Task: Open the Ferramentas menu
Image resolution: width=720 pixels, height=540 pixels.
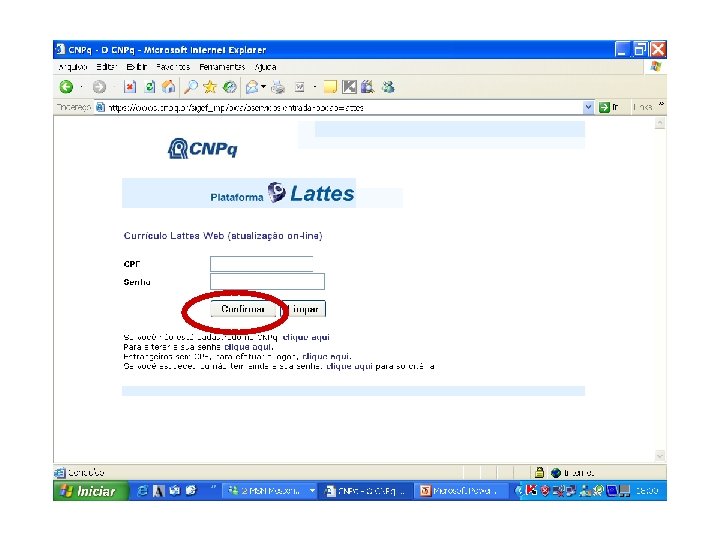Action: point(222,67)
